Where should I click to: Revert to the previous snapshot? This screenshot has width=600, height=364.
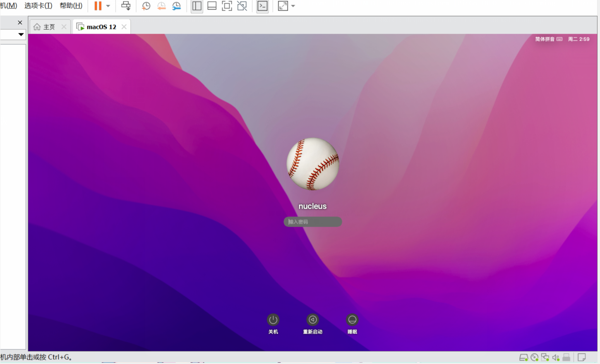161,6
